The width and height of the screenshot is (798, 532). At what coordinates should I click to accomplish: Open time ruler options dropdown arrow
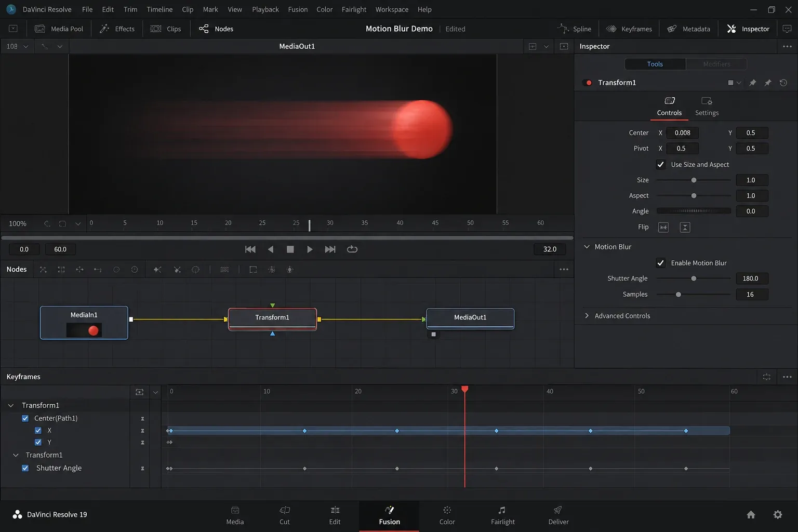[78, 224]
